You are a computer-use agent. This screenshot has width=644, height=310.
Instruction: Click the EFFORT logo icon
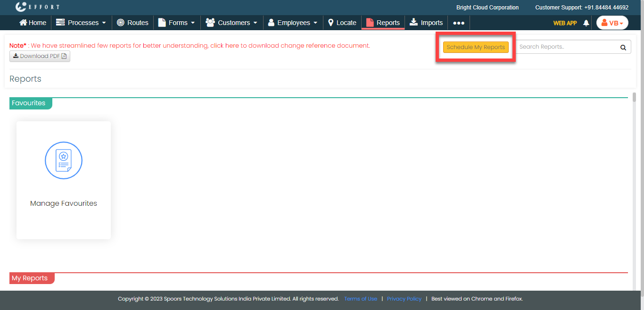click(21, 7)
